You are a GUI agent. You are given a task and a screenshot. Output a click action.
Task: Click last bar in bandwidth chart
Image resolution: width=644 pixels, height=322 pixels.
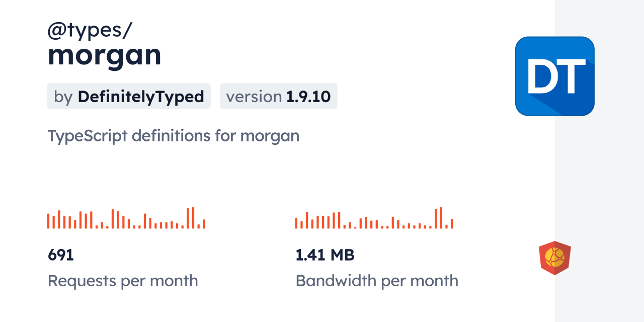click(452, 224)
